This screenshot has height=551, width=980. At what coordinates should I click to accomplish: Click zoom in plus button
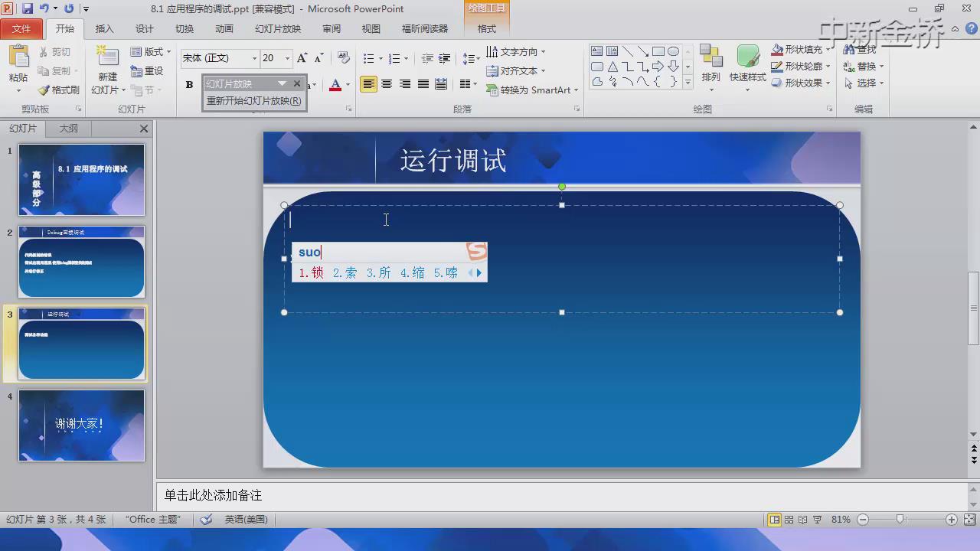(952, 520)
